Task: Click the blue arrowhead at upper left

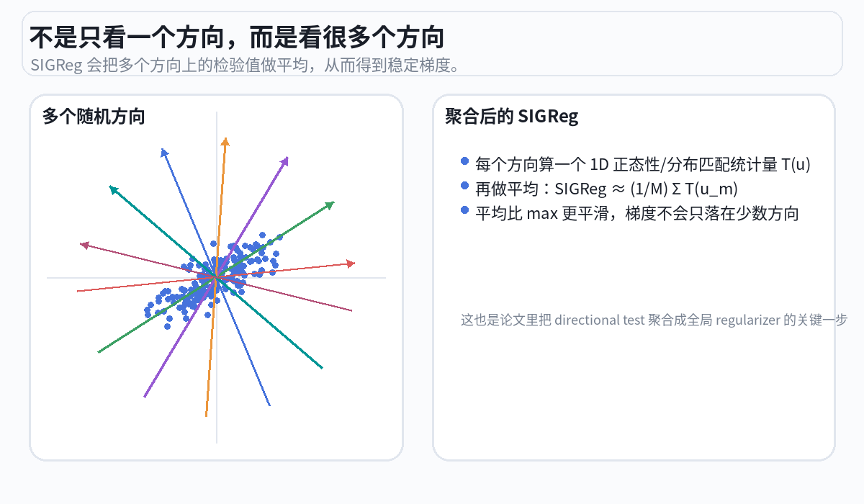Action: (164, 152)
